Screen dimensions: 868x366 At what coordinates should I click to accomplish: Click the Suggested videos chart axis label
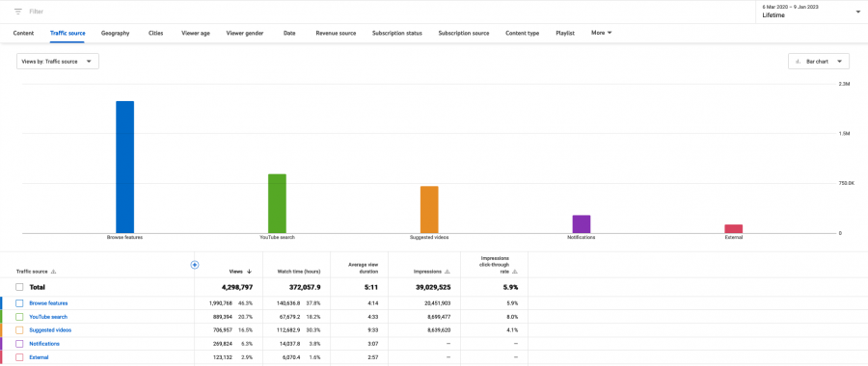pos(429,237)
